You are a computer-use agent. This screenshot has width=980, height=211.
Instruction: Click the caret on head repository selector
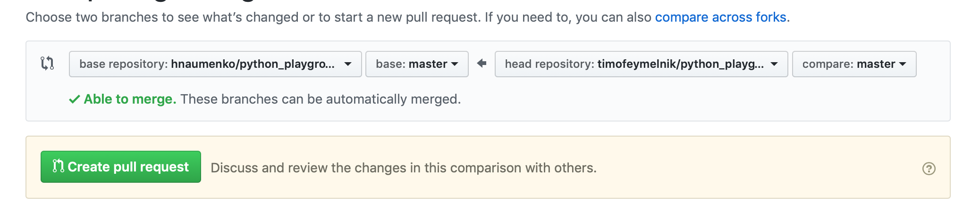pyautogui.click(x=774, y=64)
